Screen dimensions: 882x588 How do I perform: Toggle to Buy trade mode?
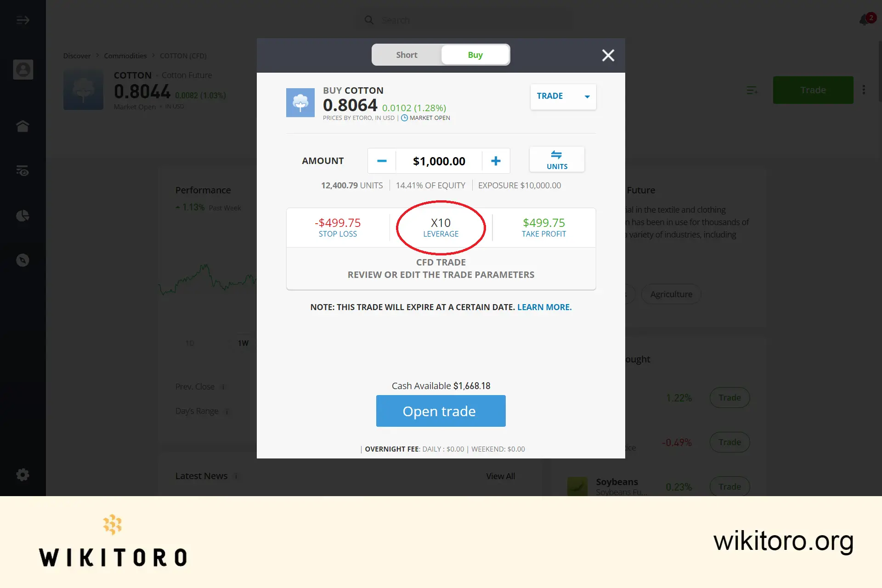pos(475,55)
